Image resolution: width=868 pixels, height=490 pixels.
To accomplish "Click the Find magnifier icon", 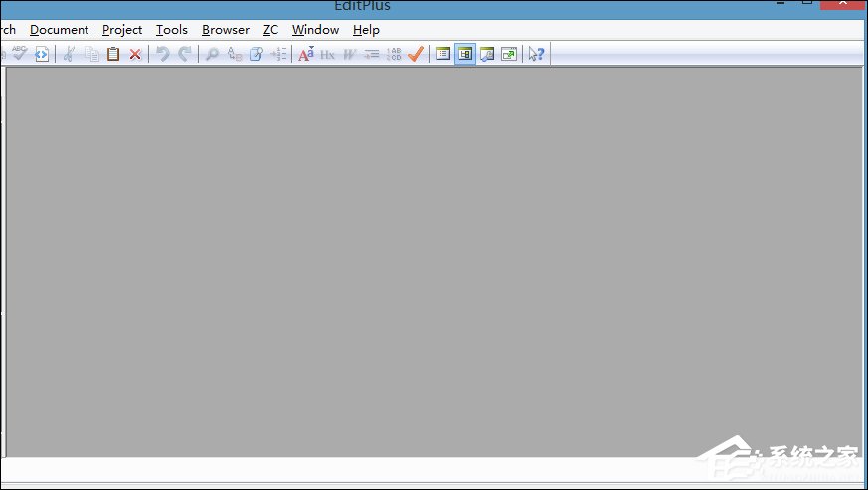I will pos(212,54).
